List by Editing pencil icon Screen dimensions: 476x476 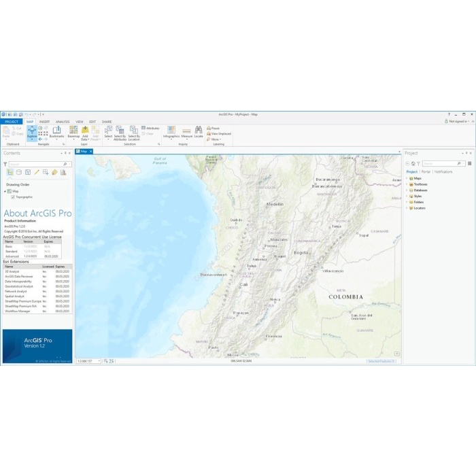(37, 172)
